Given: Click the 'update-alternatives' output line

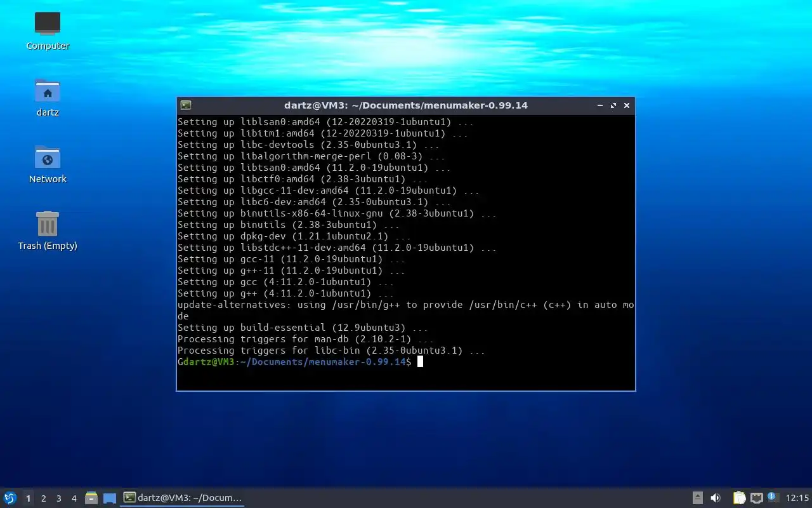Looking at the screenshot, I should coord(405,311).
